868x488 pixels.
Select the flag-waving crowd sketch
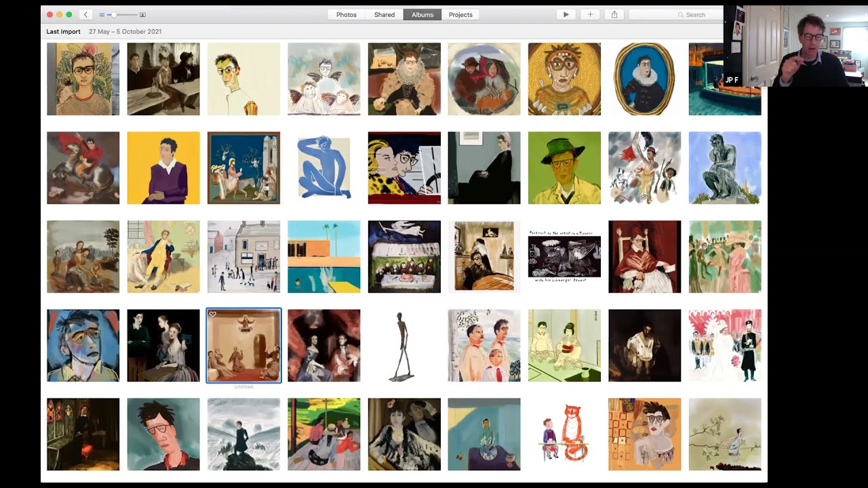tap(645, 168)
